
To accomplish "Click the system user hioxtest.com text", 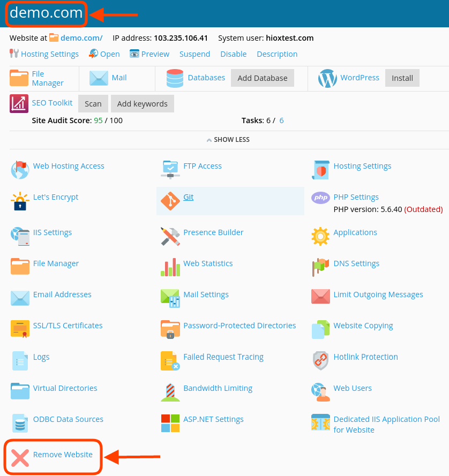I will [x=289, y=38].
